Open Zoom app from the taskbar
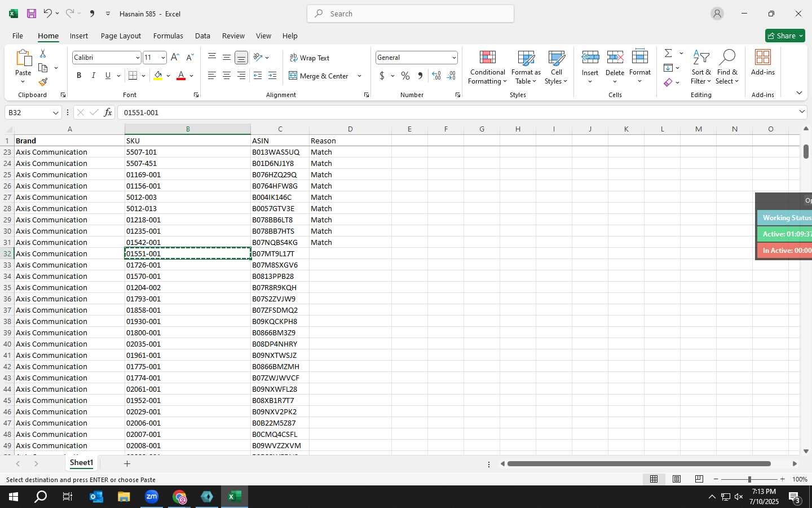Image resolution: width=812 pixels, height=508 pixels. pos(152,497)
